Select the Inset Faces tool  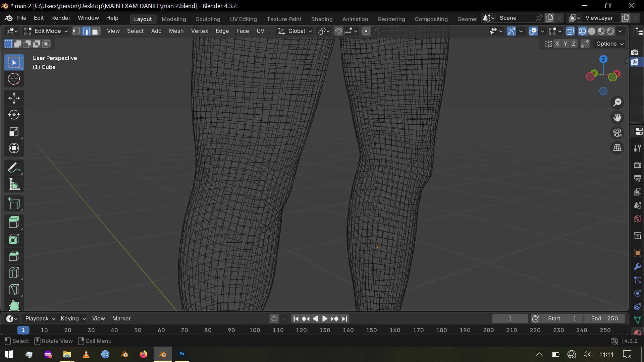[14, 239]
